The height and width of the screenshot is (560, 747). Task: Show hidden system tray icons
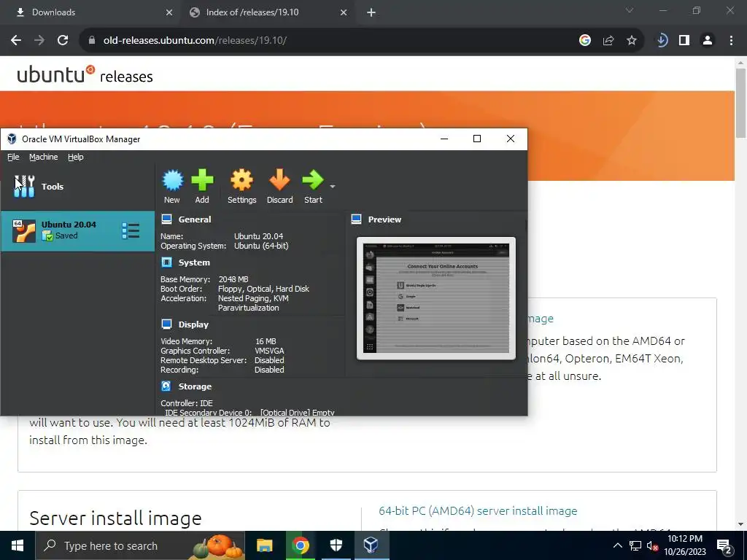pyautogui.click(x=617, y=545)
